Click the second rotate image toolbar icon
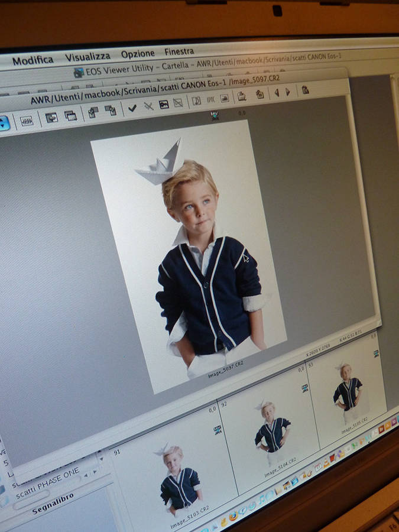This screenshot has height=532, width=399. [x=111, y=110]
